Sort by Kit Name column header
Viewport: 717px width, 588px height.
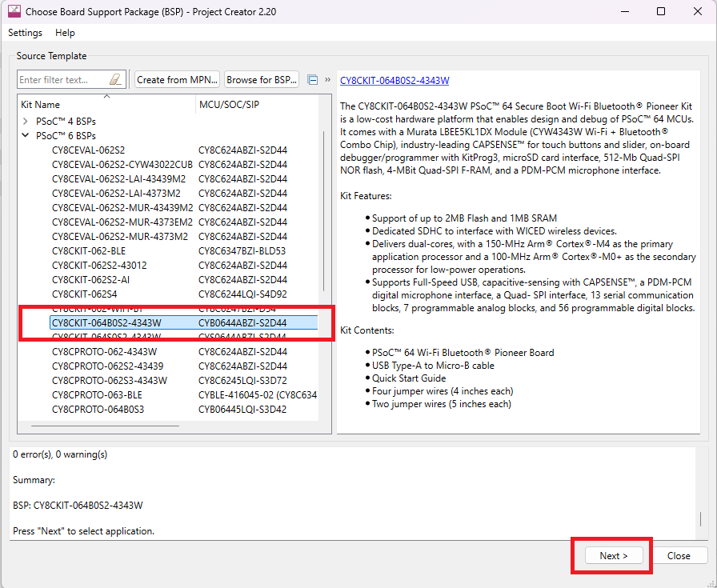click(x=106, y=104)
